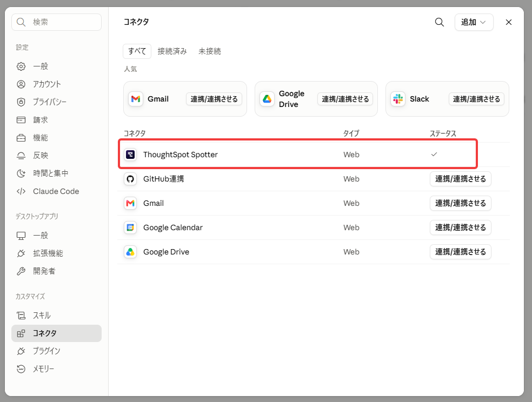Click the 検索 search input field
The image size is (532, 402).
pyautogui.click(x=56, y=22)
